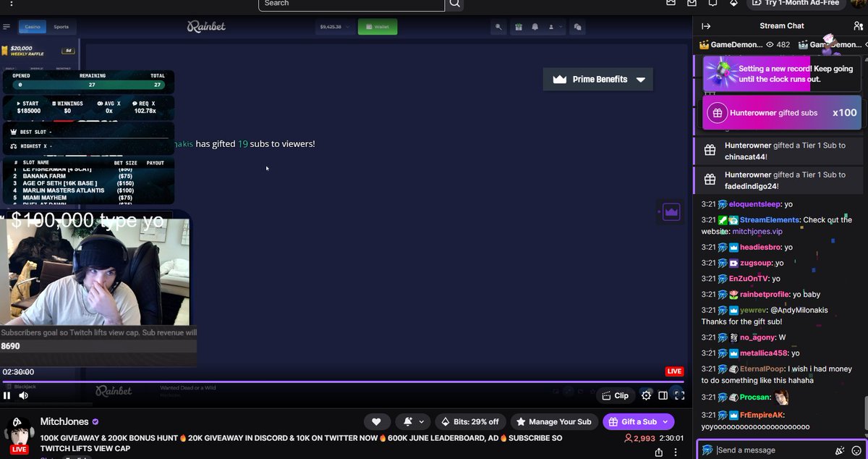Open the user profile avatar menu

point(857,3)
